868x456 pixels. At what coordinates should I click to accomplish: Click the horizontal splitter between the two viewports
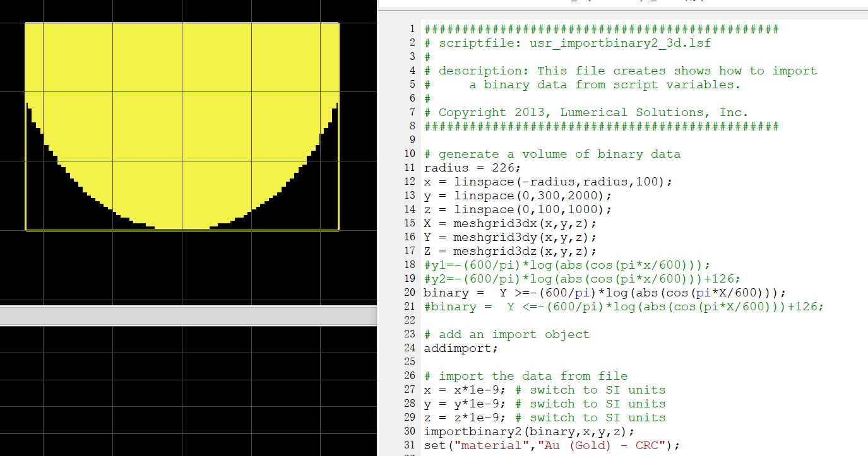(x=188, y=315)
